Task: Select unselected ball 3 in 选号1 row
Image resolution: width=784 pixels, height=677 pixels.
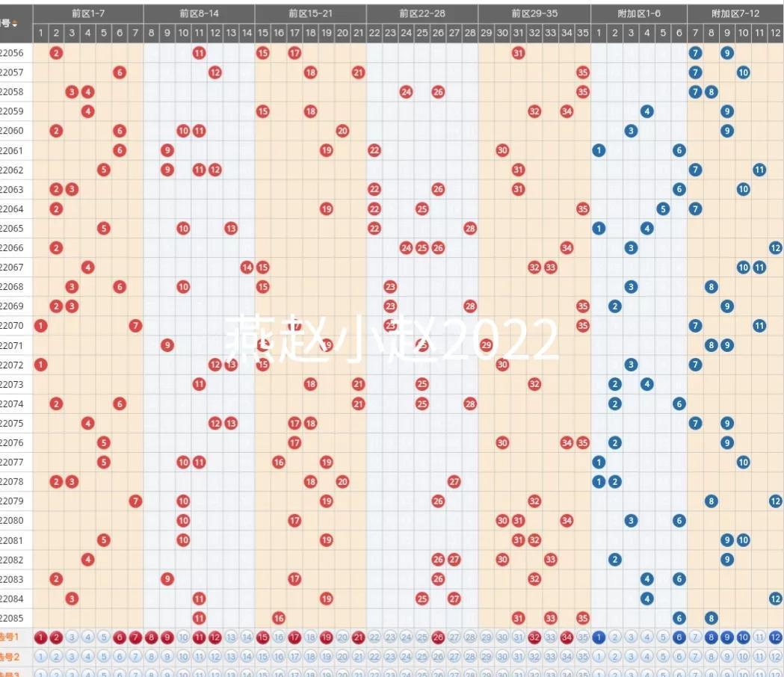Action: (x=72, y=638)
